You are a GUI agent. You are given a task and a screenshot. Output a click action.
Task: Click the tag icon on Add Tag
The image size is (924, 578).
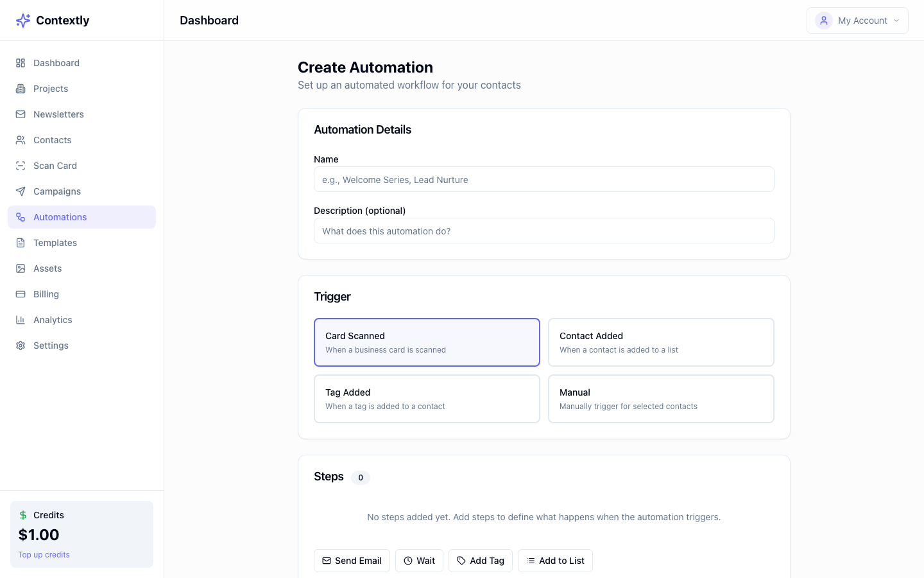point(461,560)
